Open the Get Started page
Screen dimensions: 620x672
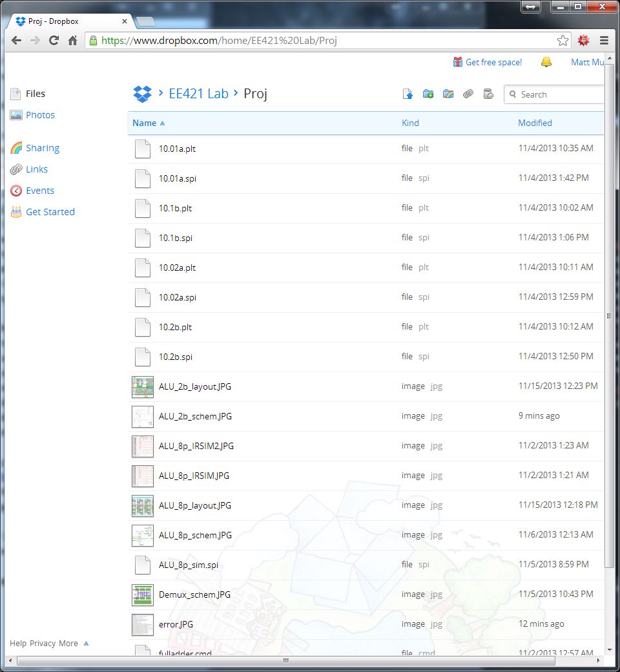pos(50,211)
